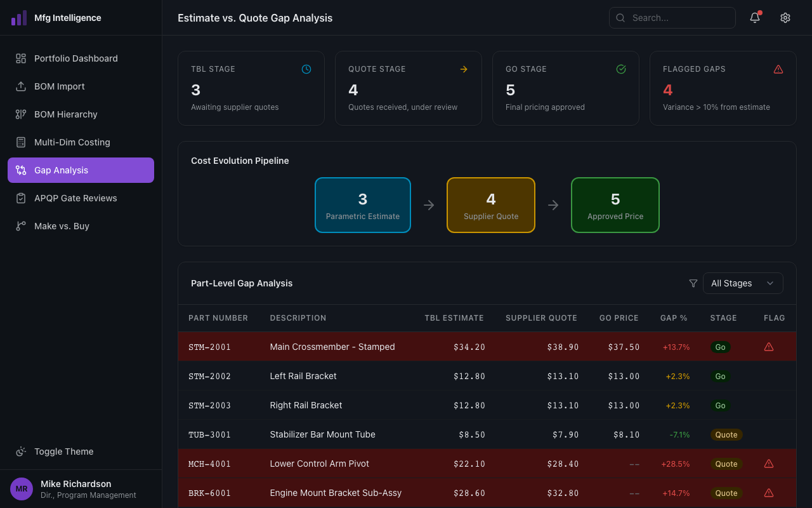Click the filter icon above the gap table

pyautogui.click(x=693, y=284)
